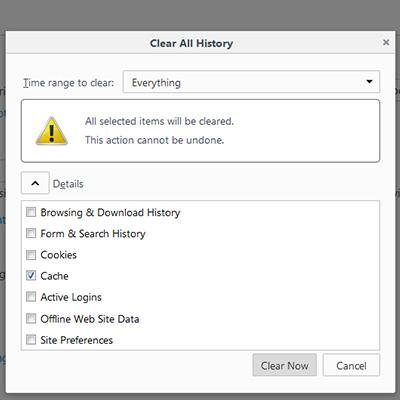Viewport: 400px width, 400px height.
Task: Click the Cache label text
Action: [54, 276]
